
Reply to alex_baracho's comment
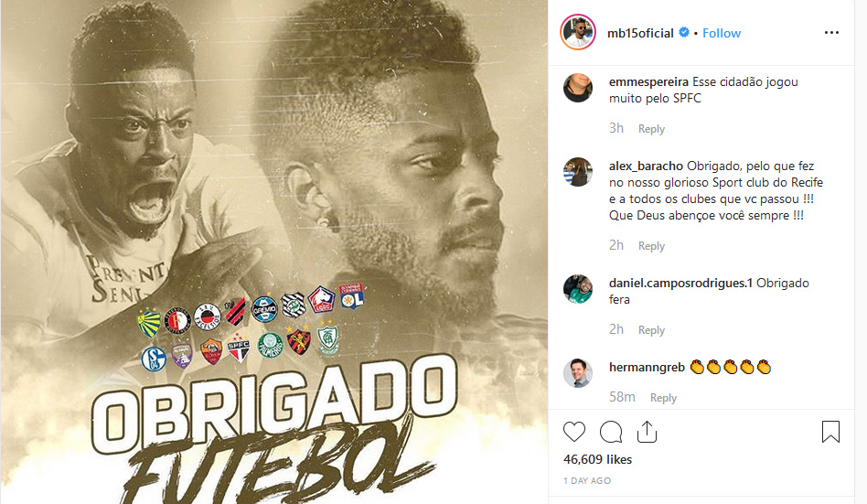pos(651,246)
